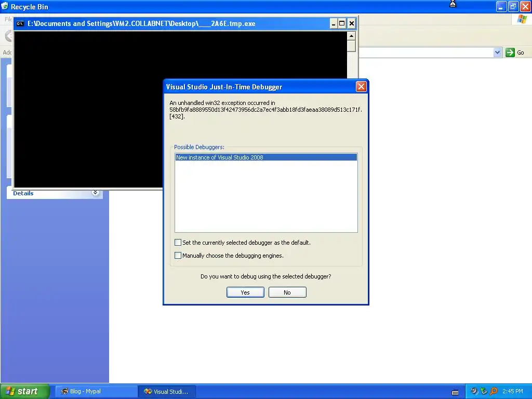Switch to Visual Studi... taskbar item
Screen dimensions: 532x399
coord(167,391)
